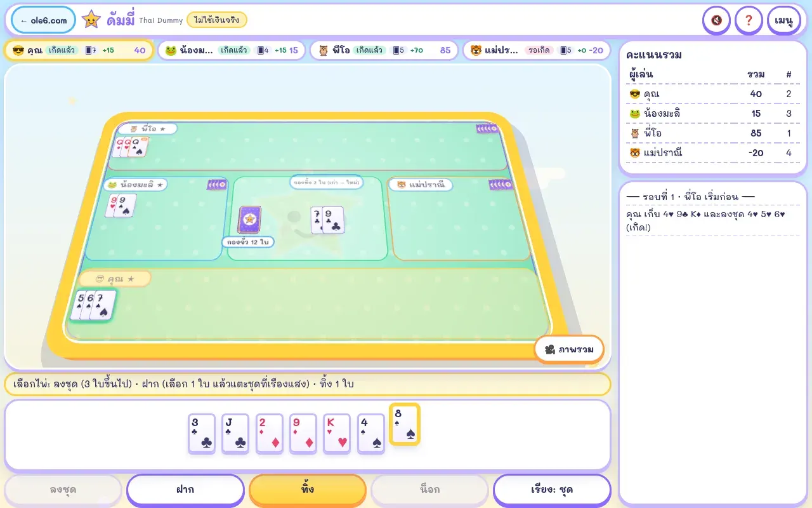Deselect the raised 8 of spades card
The width and height of the screenshot is (812, 508).
405,424
